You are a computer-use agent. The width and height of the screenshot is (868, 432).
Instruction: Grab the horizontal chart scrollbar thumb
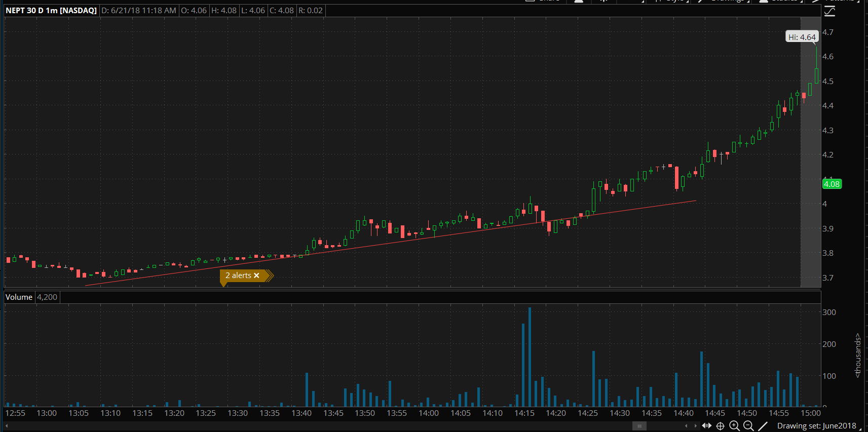pyautogui.click(x=639, y=426)
